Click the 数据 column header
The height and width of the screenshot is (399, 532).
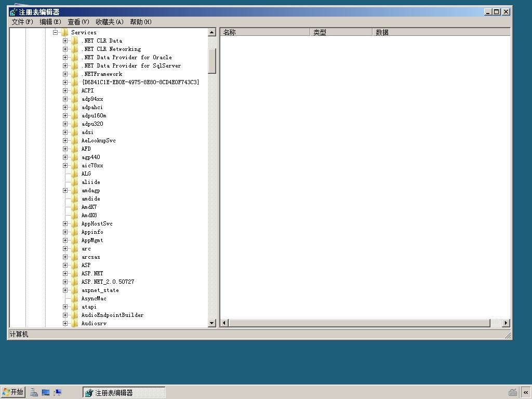click(442, 32)
